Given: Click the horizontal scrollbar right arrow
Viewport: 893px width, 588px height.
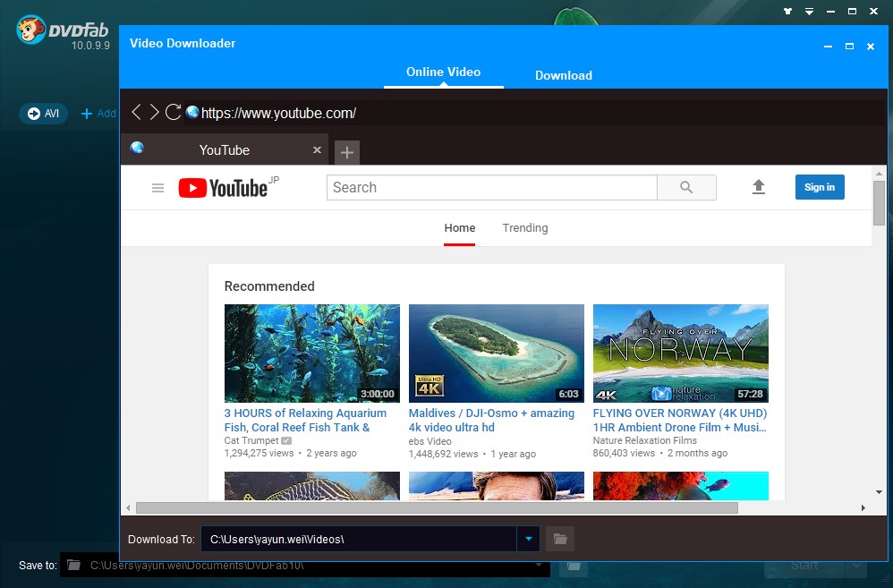Looking at the screenshot, I should click(x=863, y=507).
